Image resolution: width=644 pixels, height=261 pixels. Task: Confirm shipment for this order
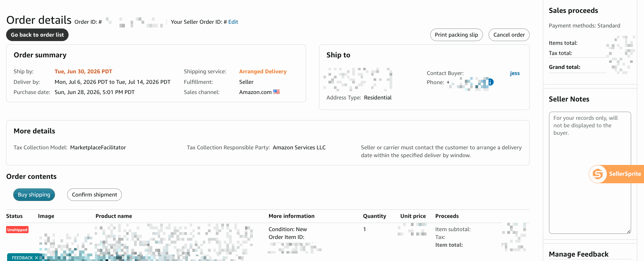pyautogui.click(x=94, y=194)
